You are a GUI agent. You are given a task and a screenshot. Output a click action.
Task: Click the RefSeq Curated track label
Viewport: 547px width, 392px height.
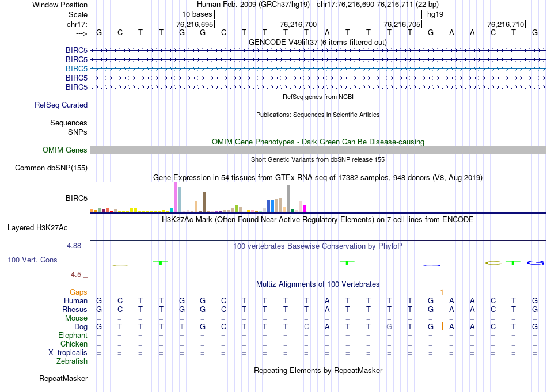point(61,105)
